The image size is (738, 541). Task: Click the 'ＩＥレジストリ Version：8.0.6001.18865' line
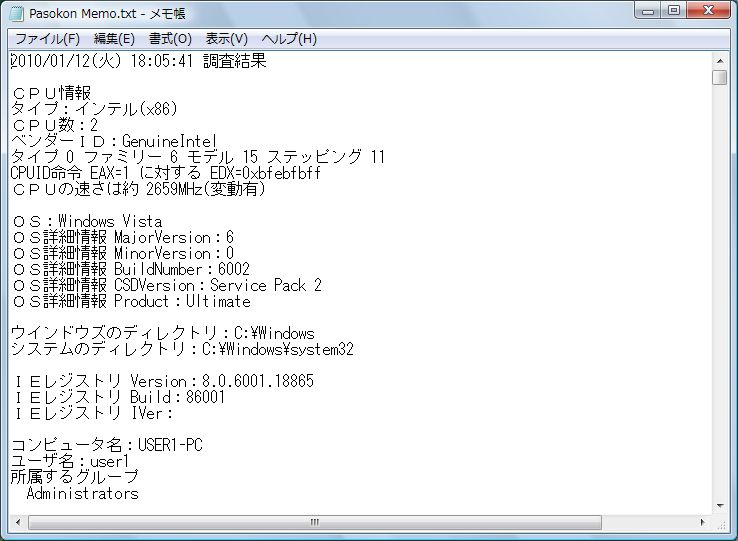(x=163, y=381)
